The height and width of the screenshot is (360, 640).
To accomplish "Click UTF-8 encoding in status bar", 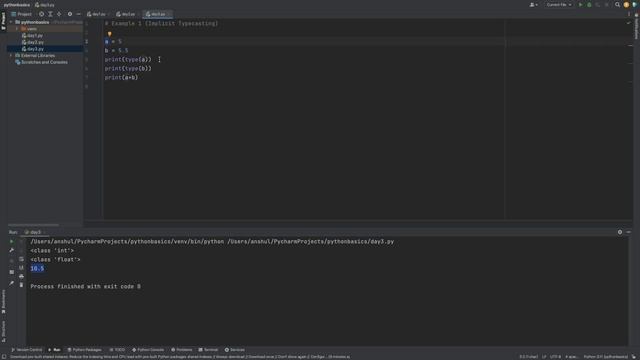I will [556, 357].
